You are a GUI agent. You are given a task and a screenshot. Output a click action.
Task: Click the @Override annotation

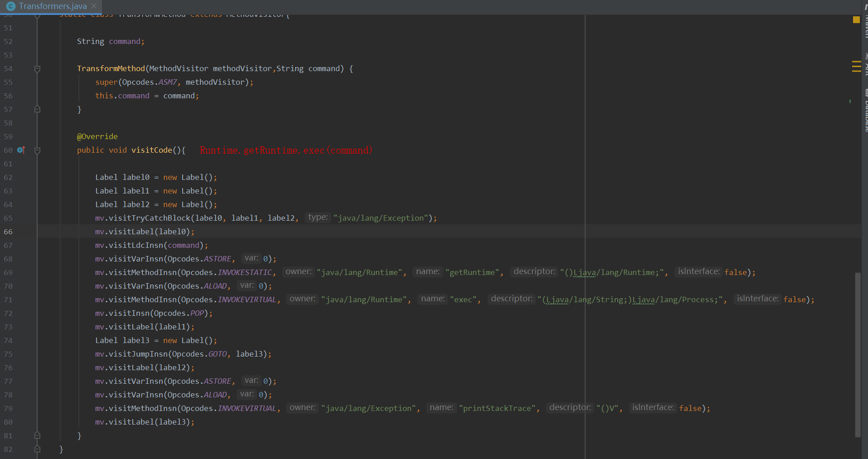point(97,136)
